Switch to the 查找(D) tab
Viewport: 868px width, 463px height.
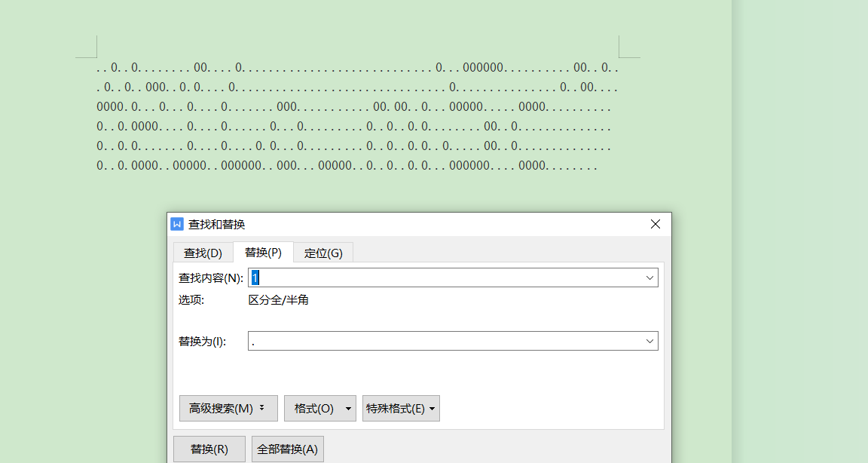point(203,253)
